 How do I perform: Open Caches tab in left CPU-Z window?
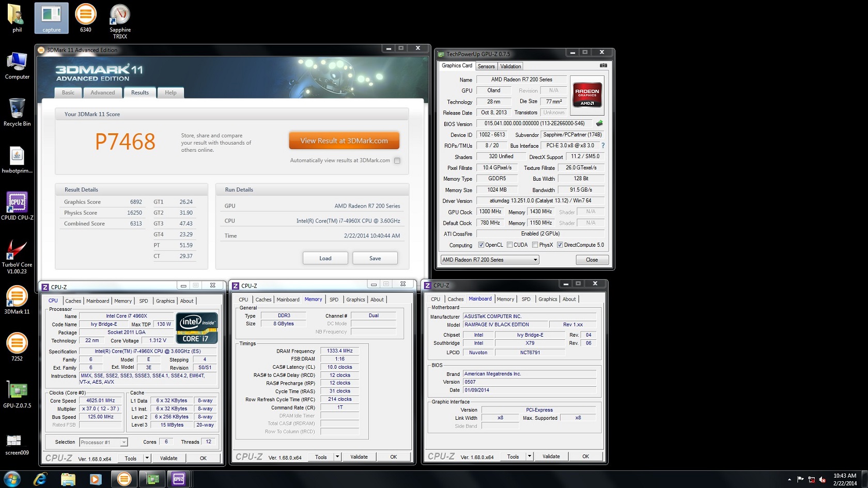73,301
